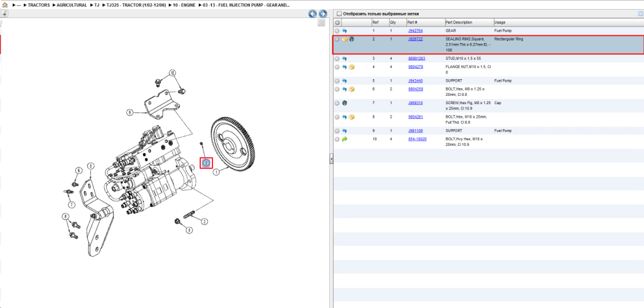Click the small square button atop diagram
644x308 pixels.
[321, 23]
